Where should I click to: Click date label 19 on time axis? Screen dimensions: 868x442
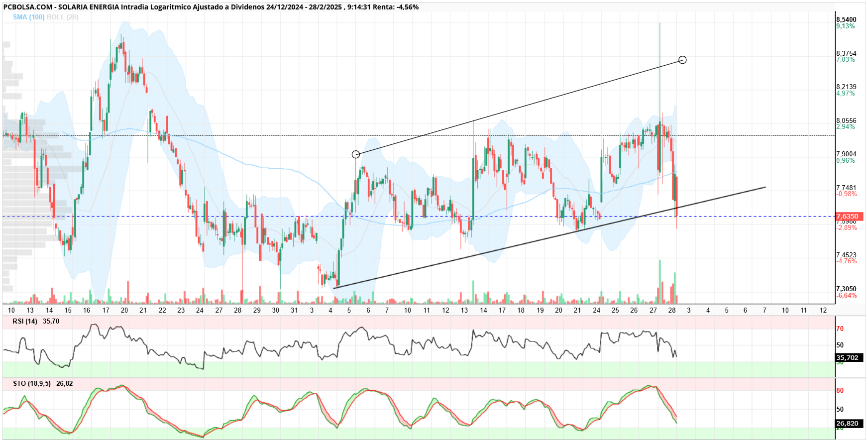coord(540,310)
